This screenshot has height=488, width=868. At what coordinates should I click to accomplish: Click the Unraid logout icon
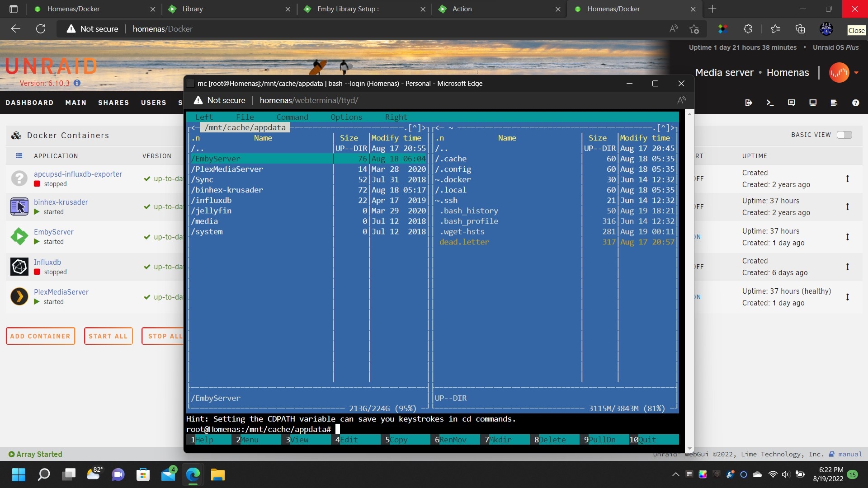coord(749,103)
